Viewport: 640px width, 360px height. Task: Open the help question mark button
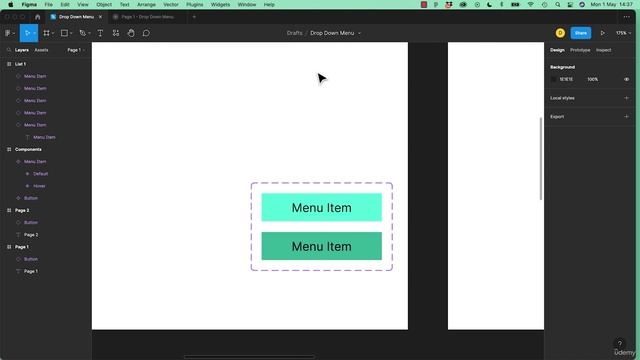coord(620,344)
